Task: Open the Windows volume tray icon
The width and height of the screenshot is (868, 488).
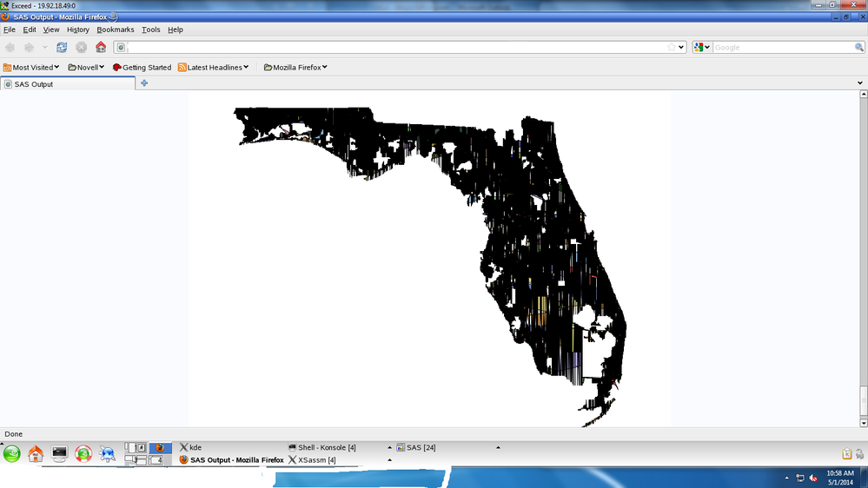Action: [814, 478]
